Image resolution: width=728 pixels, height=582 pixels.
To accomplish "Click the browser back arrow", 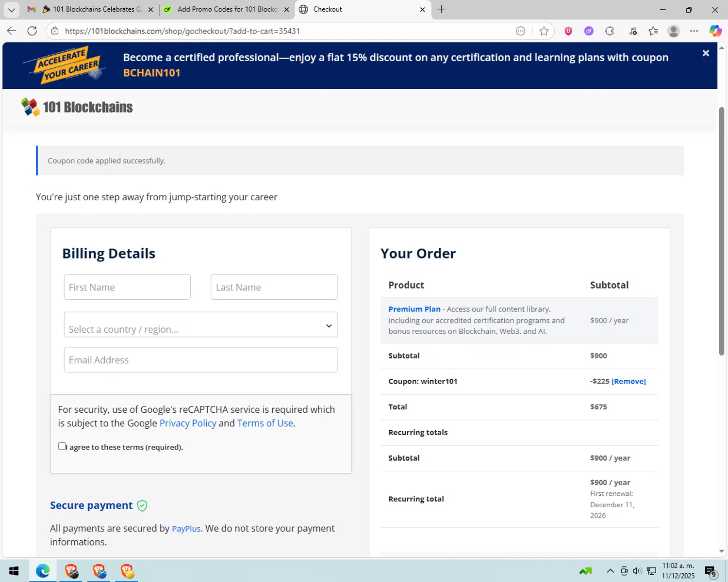I will pyautogui.click(x=12, y=31).
